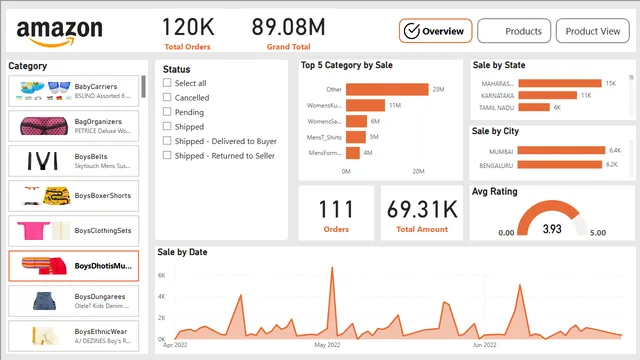Click the Overview checkmark icon

pos(411,31)
